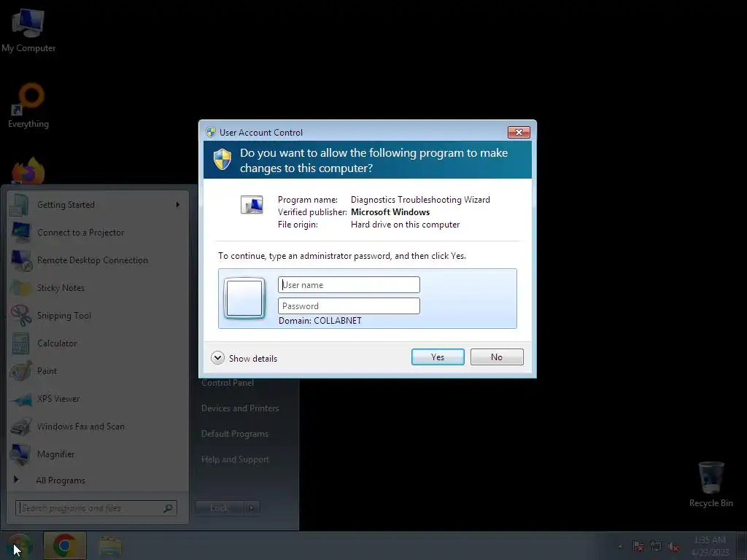Click Windows Fax and Scan icon

(x=20, y=426)
